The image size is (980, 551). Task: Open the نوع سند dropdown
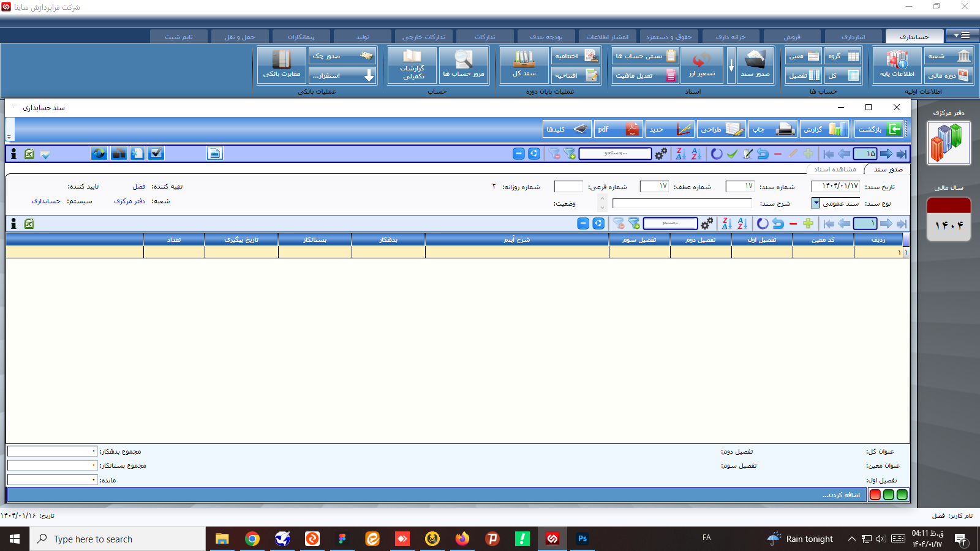coord(815,203)
